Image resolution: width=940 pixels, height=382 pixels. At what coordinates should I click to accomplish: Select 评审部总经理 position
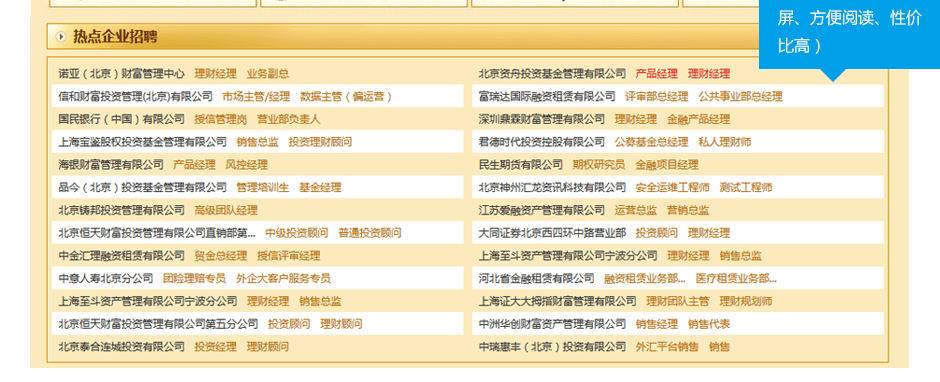(656, 97)
